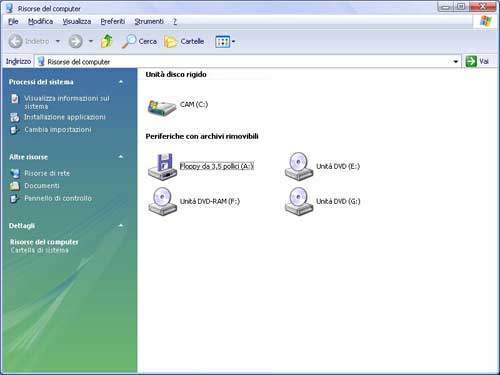Go up one folder level icon
Image resolution: width=500 pixels, height=375 pixels.
click(x=107, y=41)
